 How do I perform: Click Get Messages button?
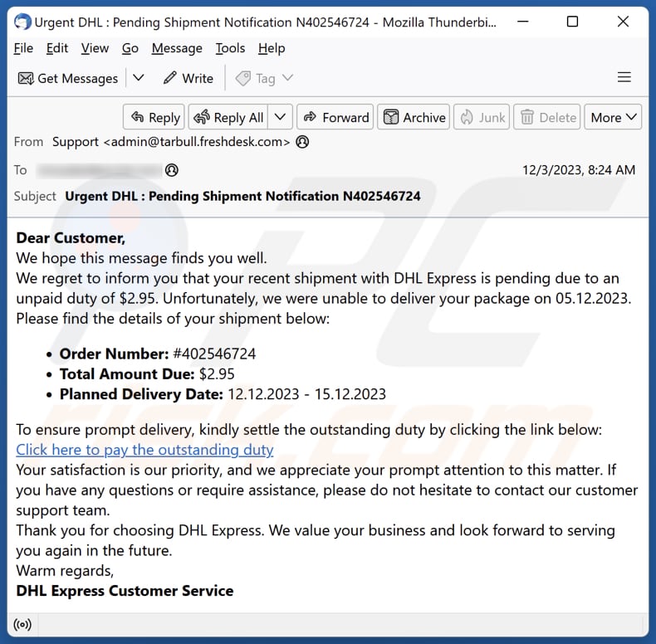coord(68,78)
